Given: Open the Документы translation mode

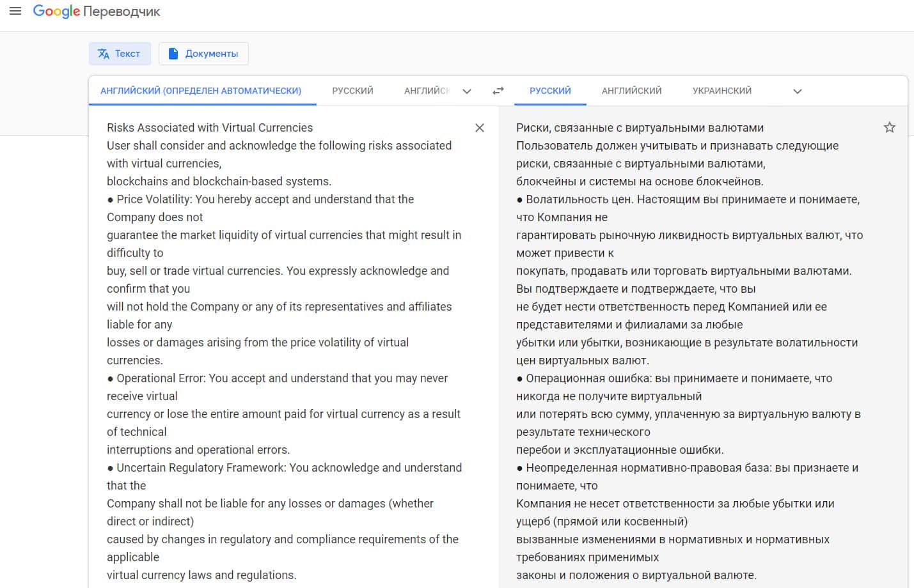Looking at the screenshot, I should pos(203,54).
